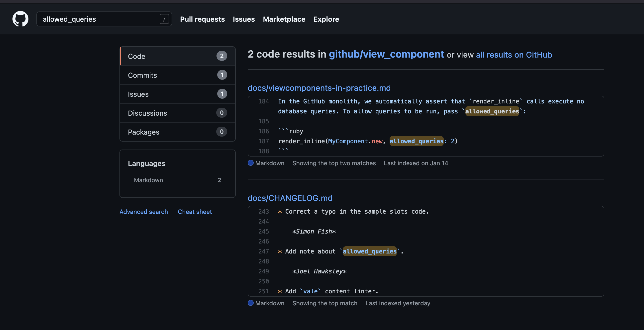Open Pull requests from the top navigation

[203, 19]
